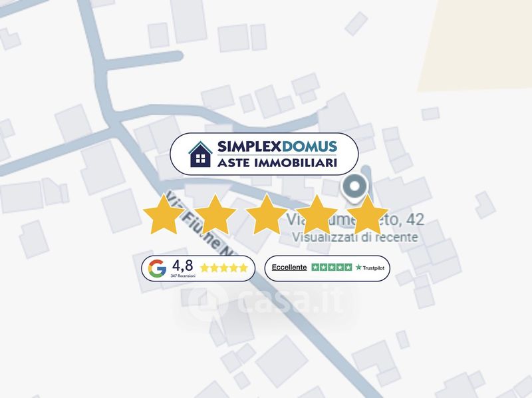
Task: Click the ASTE IMMOBILIARI label
Action: pyautogui.click(x=277, y=162)
